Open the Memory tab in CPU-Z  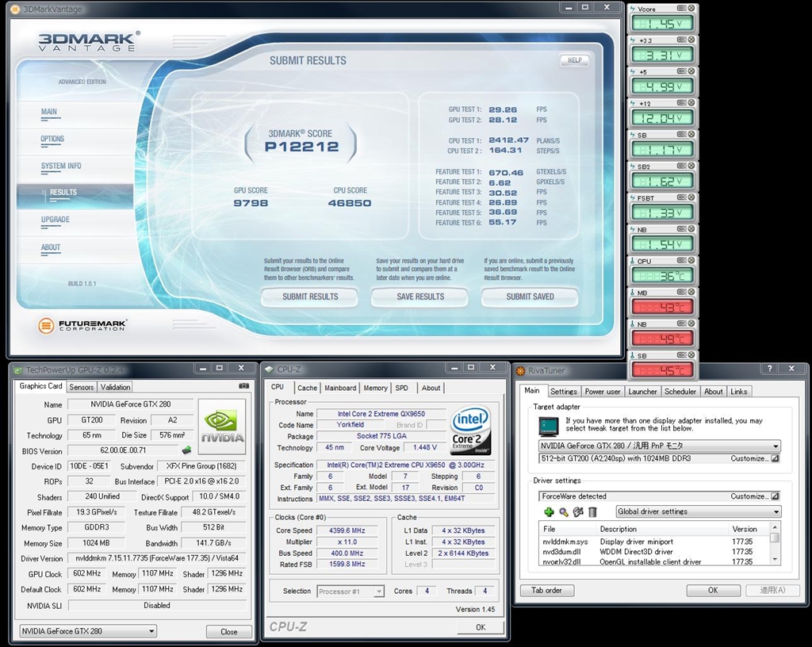click(x=375, y=389)
